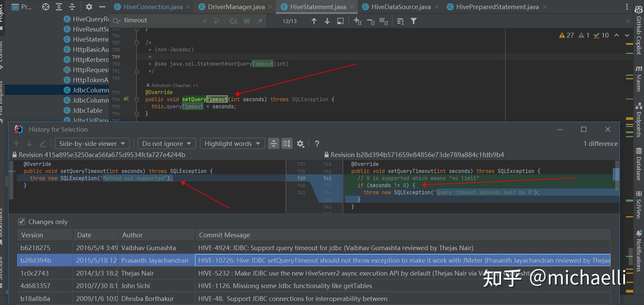Open the Side-by-side viewer dropdown
Viewport: 644px width, 305px height.
point(92,144)
